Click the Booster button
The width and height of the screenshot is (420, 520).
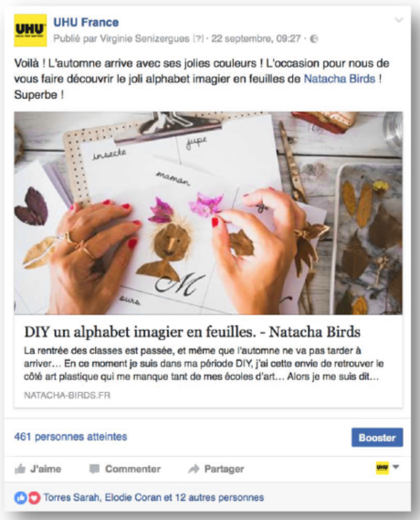[x=377, y=438]
